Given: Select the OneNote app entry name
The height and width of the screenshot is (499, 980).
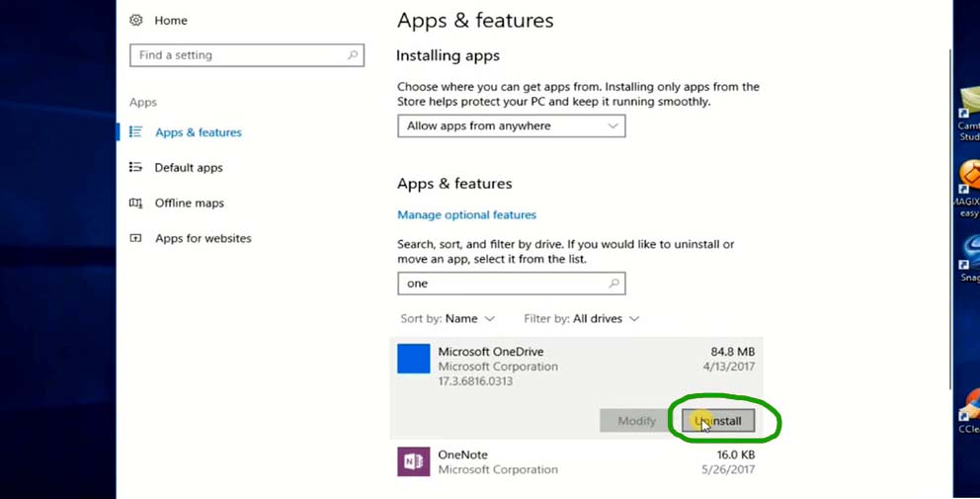Looking at the screenshot, I should (x=462, y=455).
